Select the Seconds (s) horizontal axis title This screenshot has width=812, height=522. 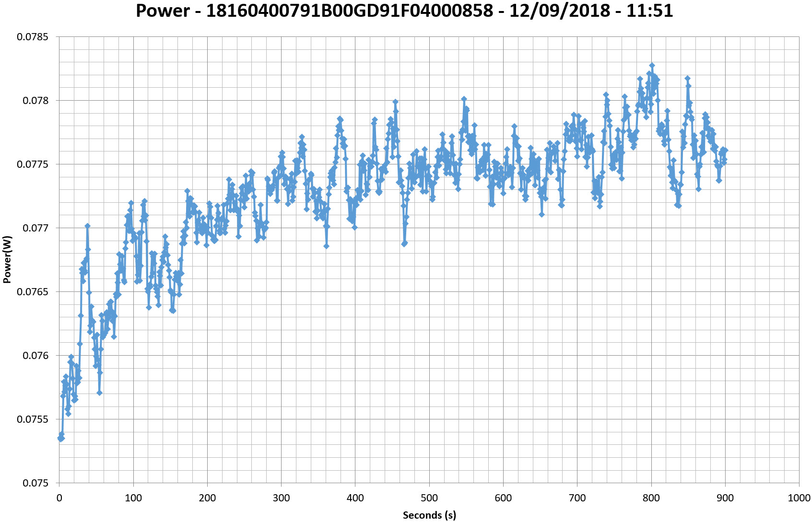click(x=429, y=515)
